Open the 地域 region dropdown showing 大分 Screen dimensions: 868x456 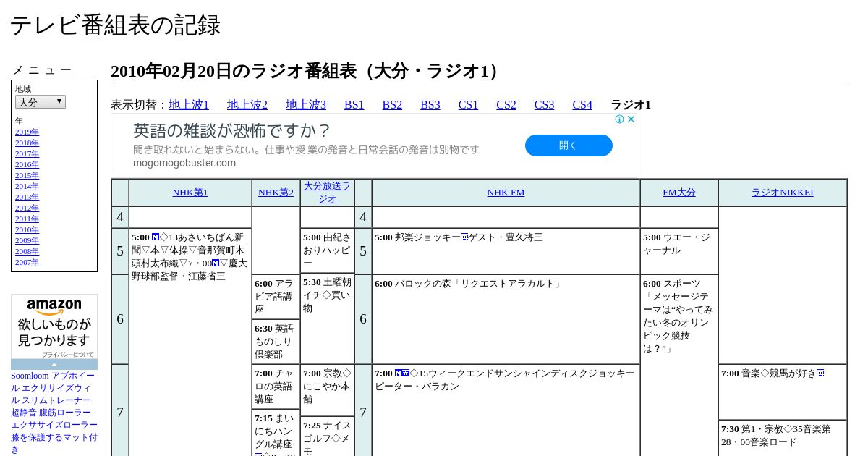[x=41, y=102]
